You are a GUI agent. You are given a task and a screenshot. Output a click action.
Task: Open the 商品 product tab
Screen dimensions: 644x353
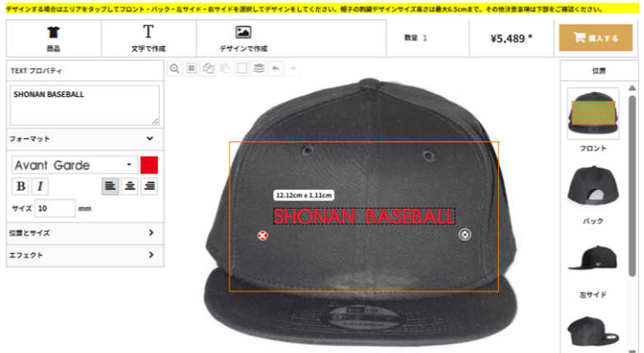[54, 38]
